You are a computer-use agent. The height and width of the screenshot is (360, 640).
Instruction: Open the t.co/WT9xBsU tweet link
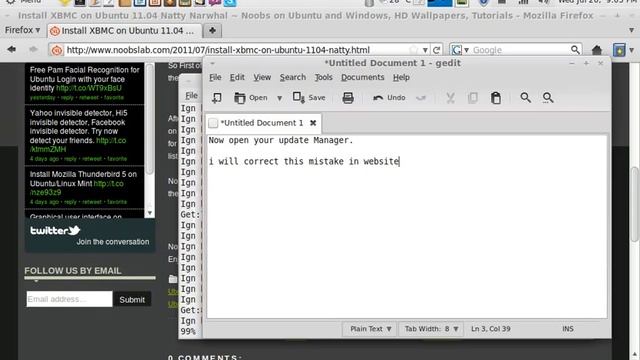(x=89, y=88)
